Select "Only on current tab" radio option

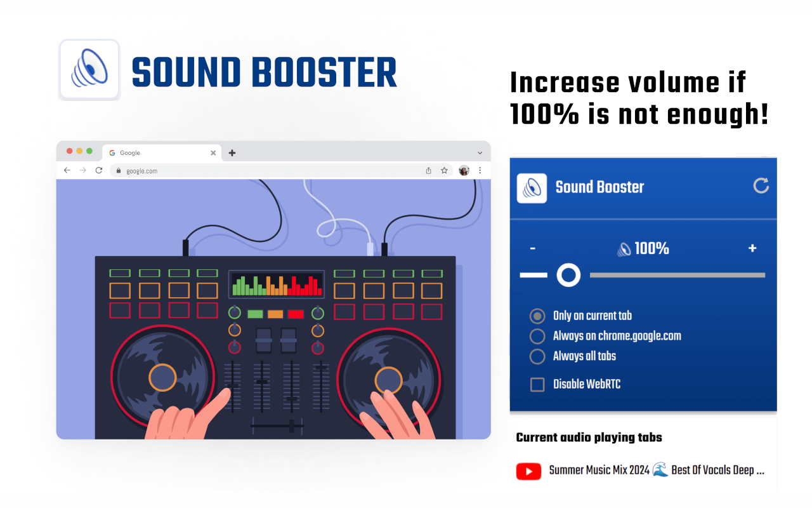[x=537, y=316]
